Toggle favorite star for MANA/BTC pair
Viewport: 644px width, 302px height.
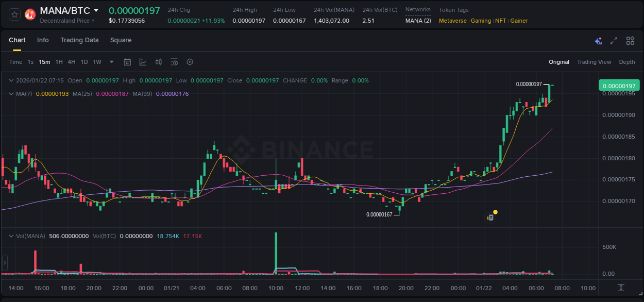(x=14, y=14)
